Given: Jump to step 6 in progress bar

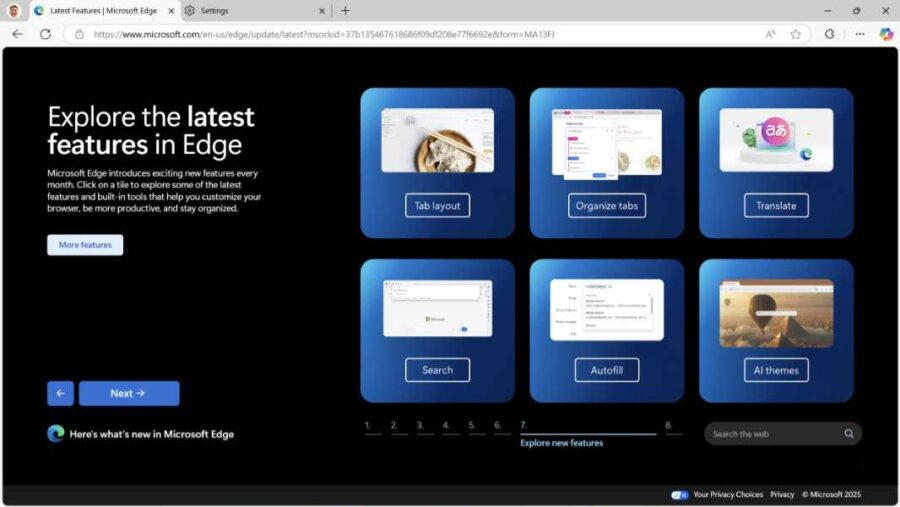Looking at the screenshot, I should (502, 427).
